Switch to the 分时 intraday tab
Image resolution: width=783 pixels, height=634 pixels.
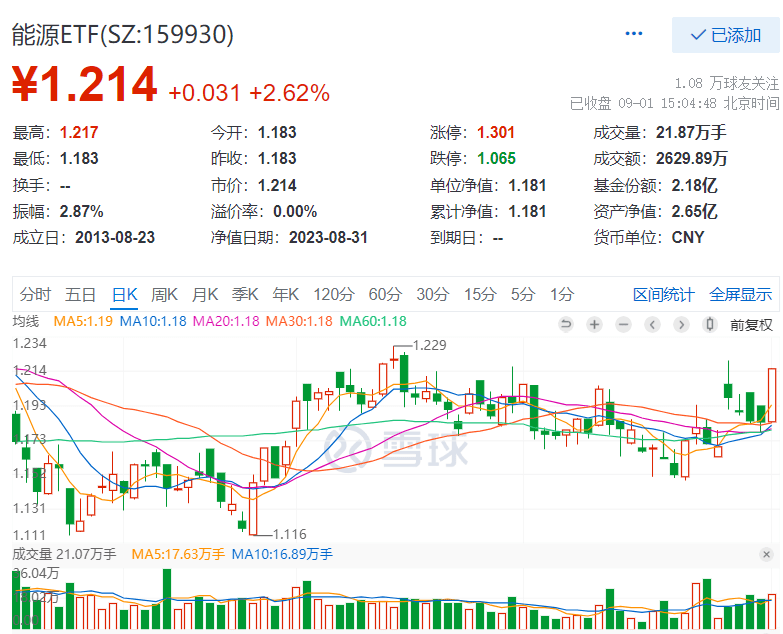click(35, 294)
